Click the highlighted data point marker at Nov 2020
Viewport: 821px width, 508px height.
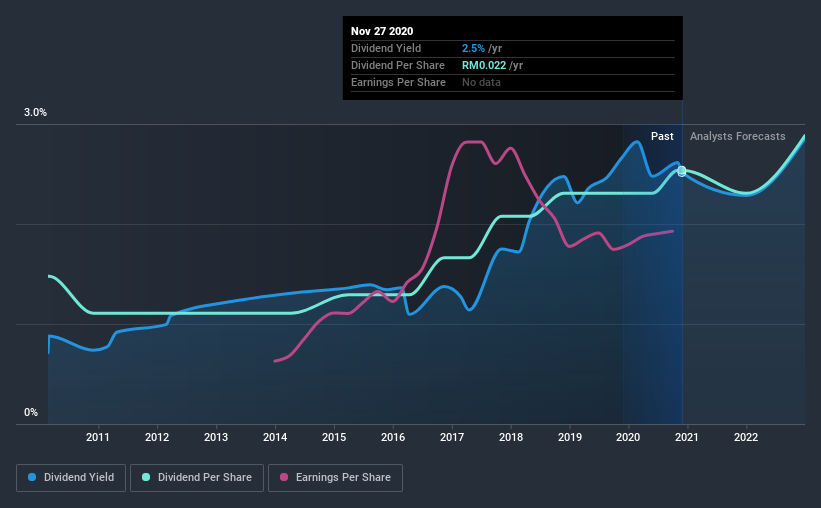pyautogui.click(x=682, y=171)
